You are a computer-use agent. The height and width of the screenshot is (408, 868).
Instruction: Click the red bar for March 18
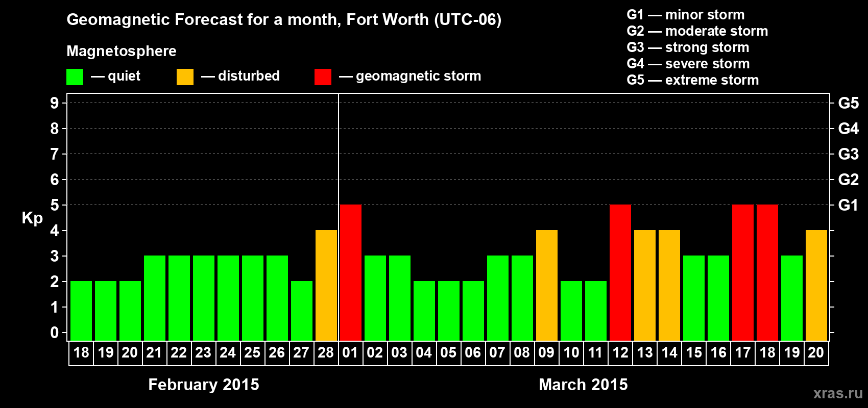pos(767,272)
